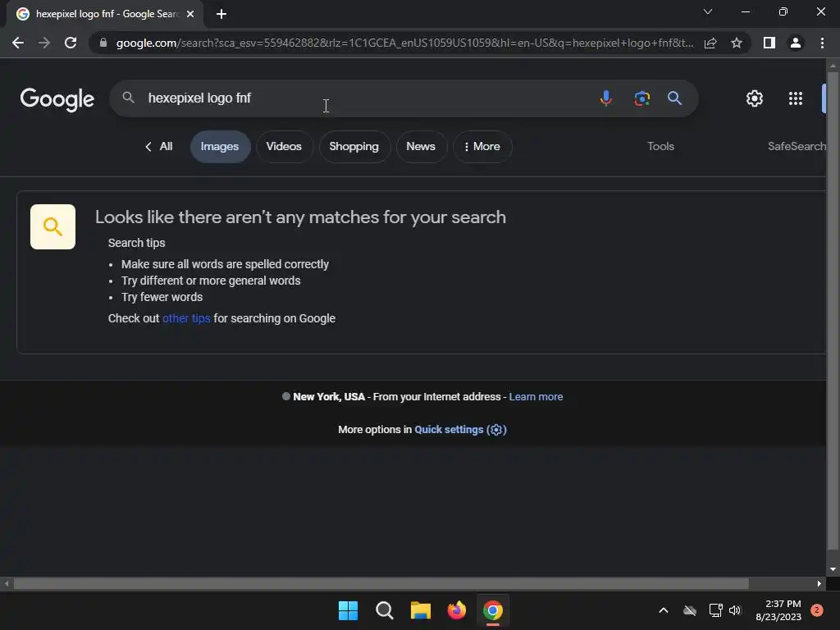
Task: Click the scroll right arrow
Action: point(819,583)
